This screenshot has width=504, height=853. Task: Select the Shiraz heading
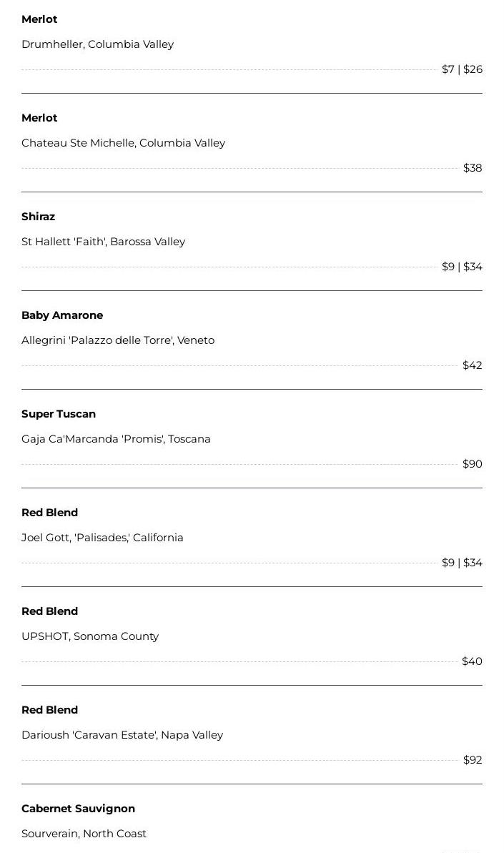click(x=38, y=217)
